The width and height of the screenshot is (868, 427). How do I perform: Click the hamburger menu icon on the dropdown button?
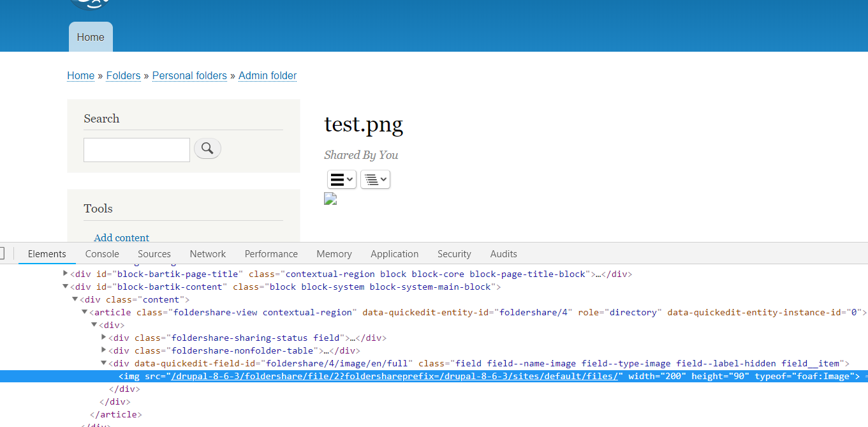point(338,179)
